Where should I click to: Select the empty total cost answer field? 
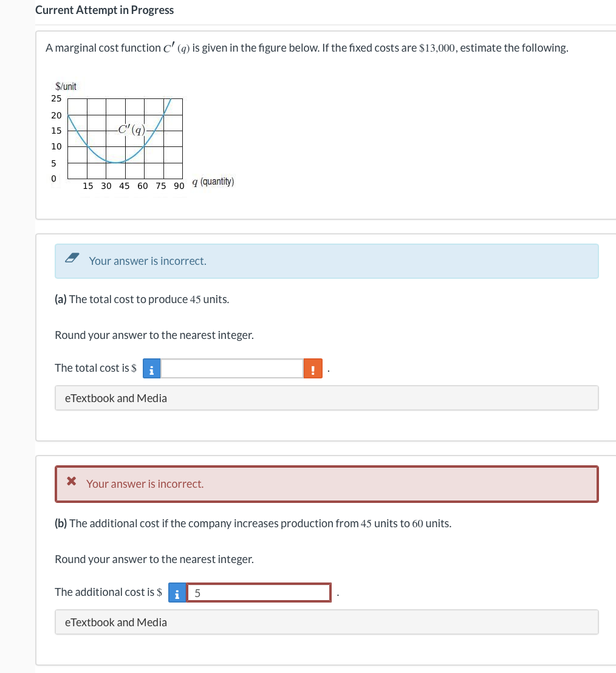pos(232,368)
